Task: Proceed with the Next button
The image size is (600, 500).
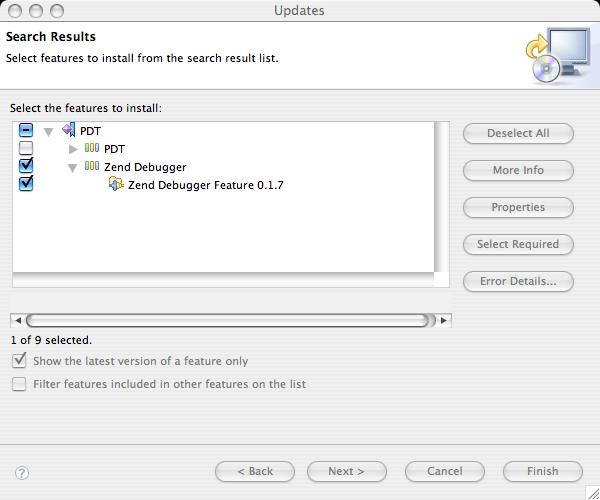Action: pyautogui.click(x=347, y=471)
